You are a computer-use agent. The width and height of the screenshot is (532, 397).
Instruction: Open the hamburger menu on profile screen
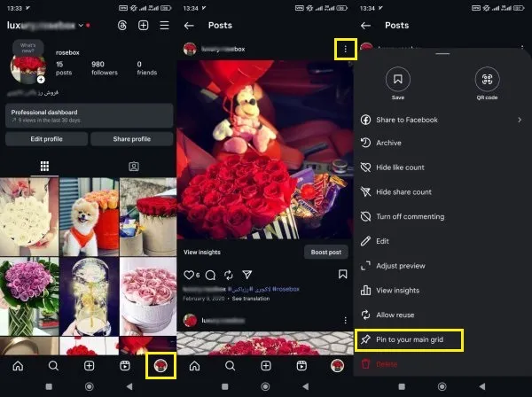pyautogui.click(x=164, y=26)
